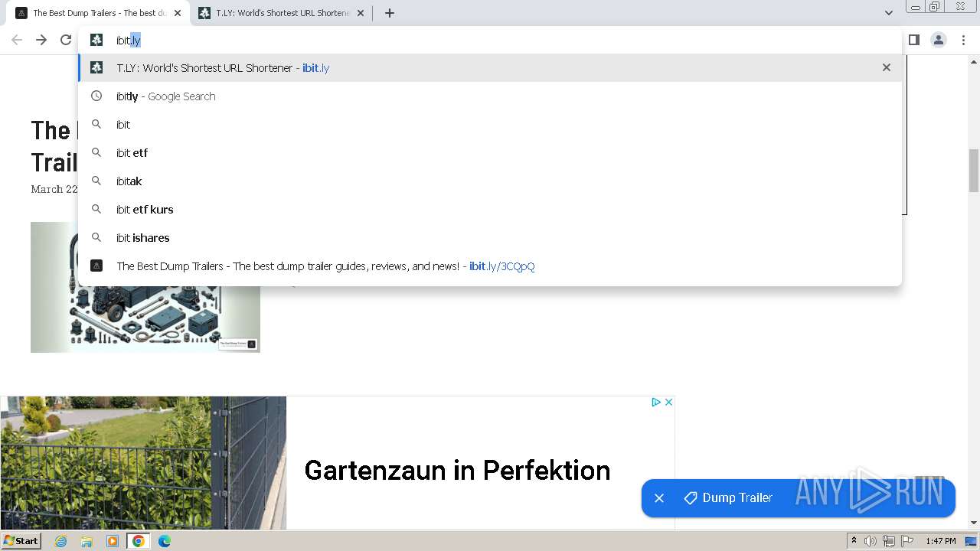Choose the 'ibitly - Google Search' suggestion

coord(490,96)
